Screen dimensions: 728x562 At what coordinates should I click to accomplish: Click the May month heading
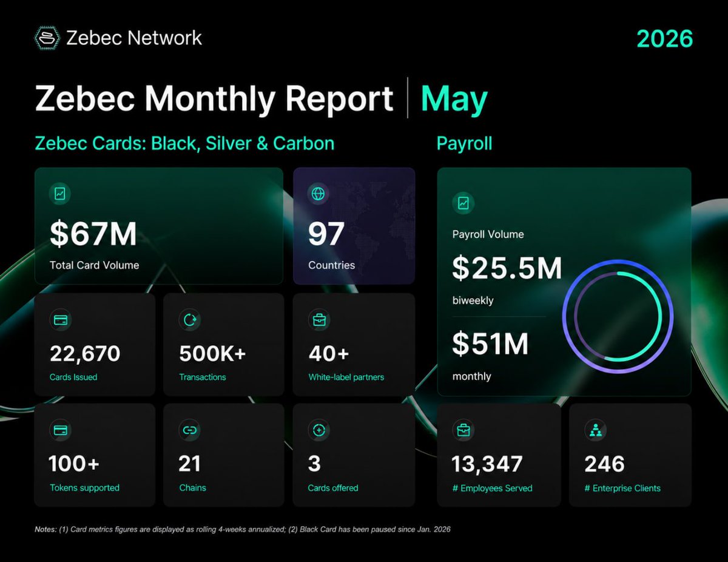[x=454, y=100]
